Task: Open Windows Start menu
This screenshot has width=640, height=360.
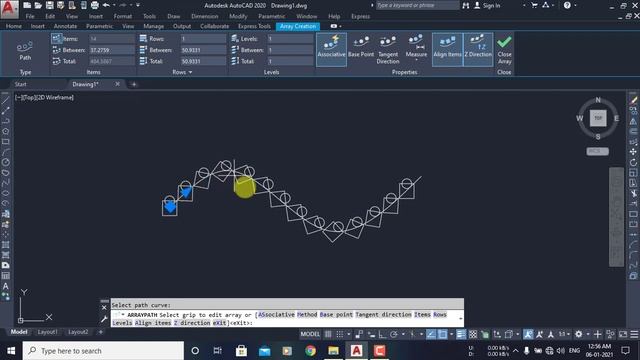Action: pos(11,351)
